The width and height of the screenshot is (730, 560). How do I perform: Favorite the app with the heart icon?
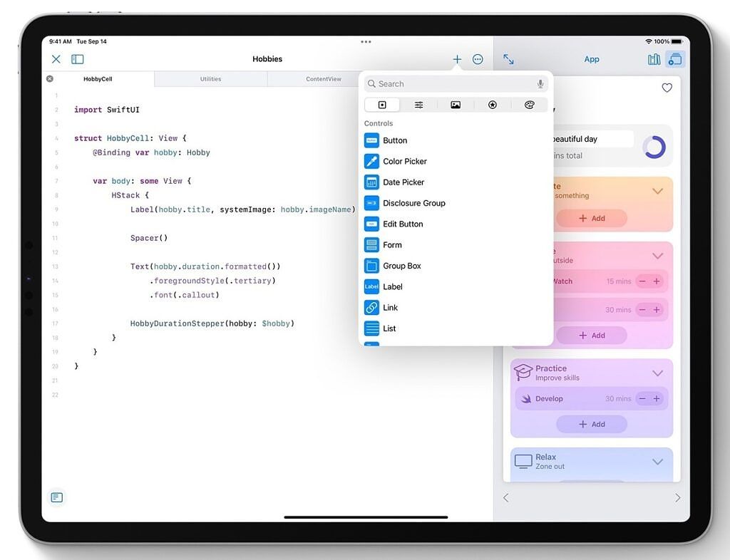tap(667, 88)
